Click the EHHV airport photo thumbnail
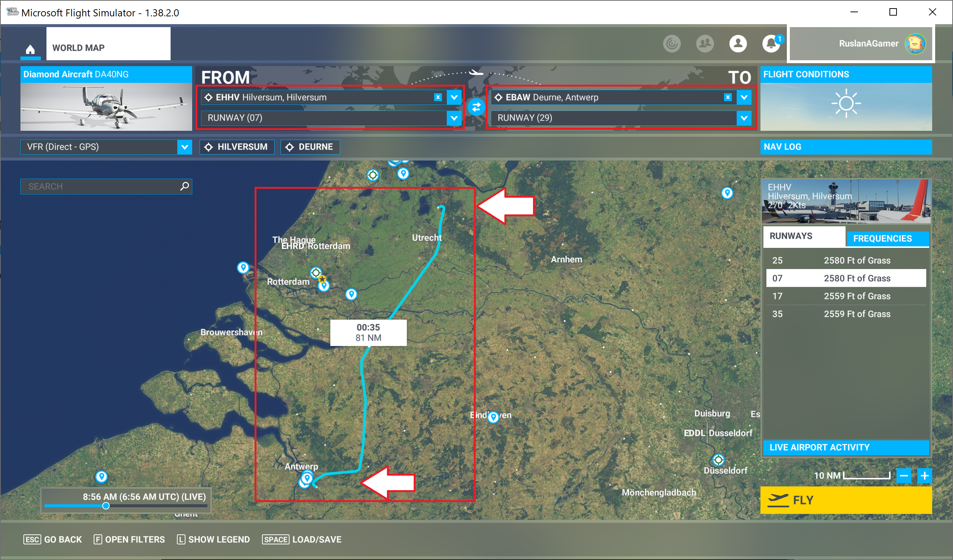Screen dimensions: 953x560 tap(846, 201)
